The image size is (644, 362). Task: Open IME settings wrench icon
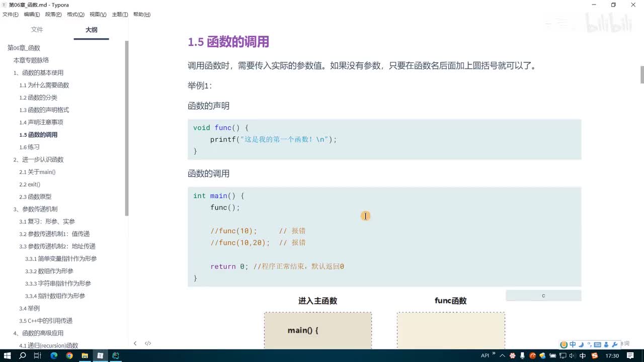614,345
